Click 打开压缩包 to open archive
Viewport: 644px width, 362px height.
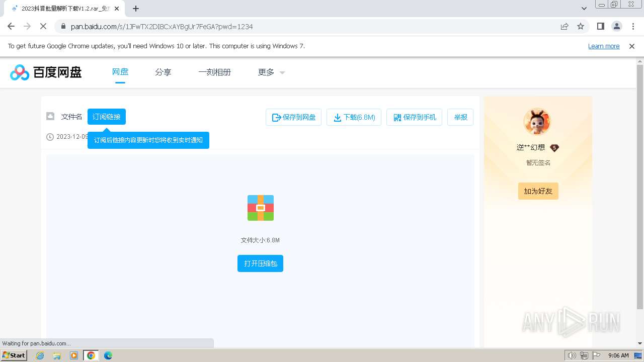[260, 263]
